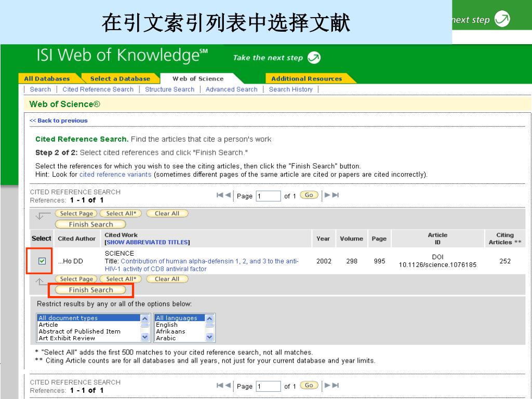Viewport: 532px width, 399px height.
Task: Focus the bottom Page number field
Action: pos(269,387)
